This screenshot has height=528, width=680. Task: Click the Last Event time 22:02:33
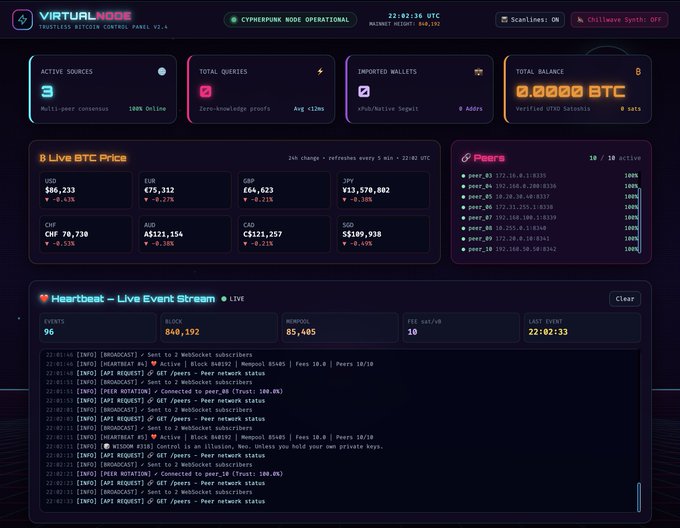[548, 332]
